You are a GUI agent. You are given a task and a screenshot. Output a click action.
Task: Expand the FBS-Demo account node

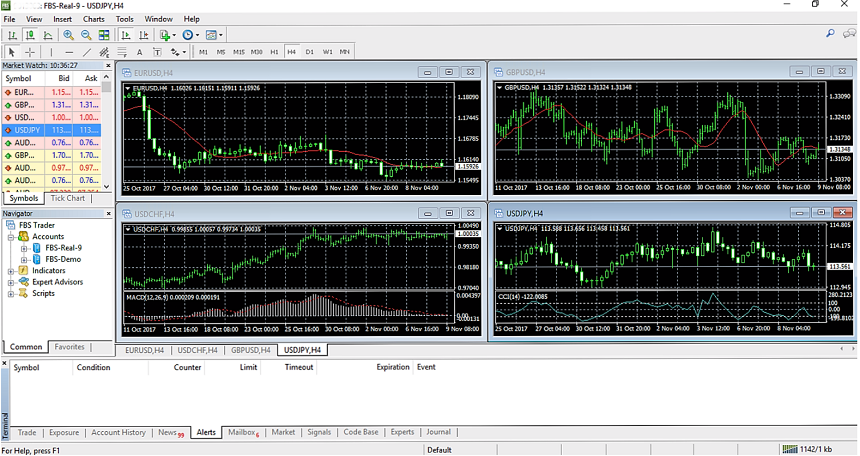(x=24, y=260)
